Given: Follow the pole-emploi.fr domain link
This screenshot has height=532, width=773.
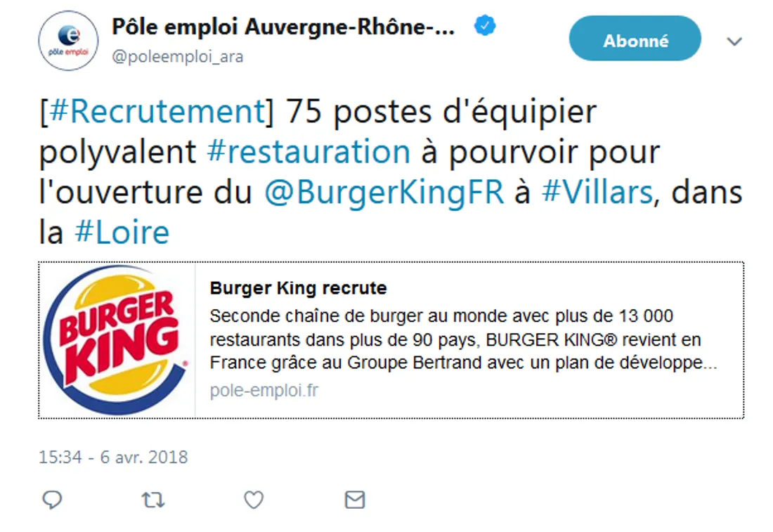Looking at the screenshot, I should click(x=264, y=390).
